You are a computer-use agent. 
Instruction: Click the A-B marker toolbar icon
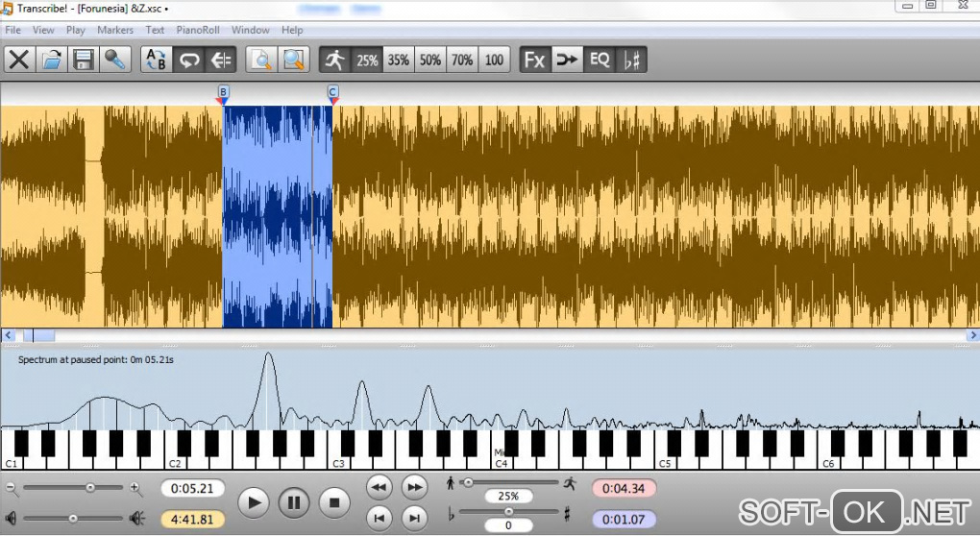(x=157, y=60)
